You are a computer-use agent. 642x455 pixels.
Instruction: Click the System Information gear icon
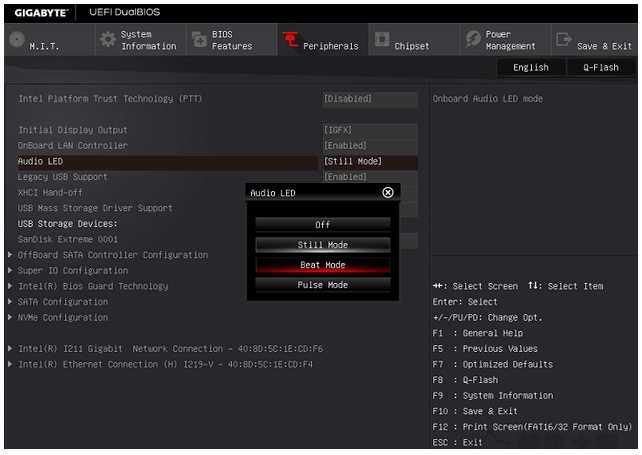point(107,40)
